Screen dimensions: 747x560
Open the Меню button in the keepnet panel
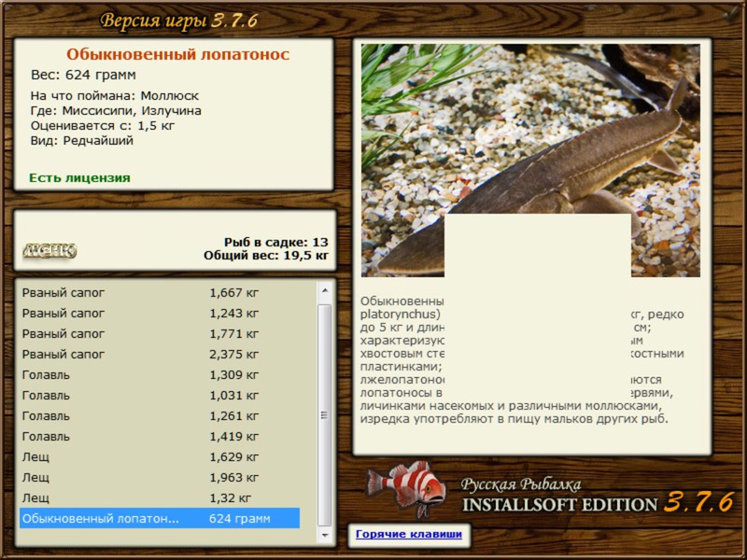pos(49,251)
